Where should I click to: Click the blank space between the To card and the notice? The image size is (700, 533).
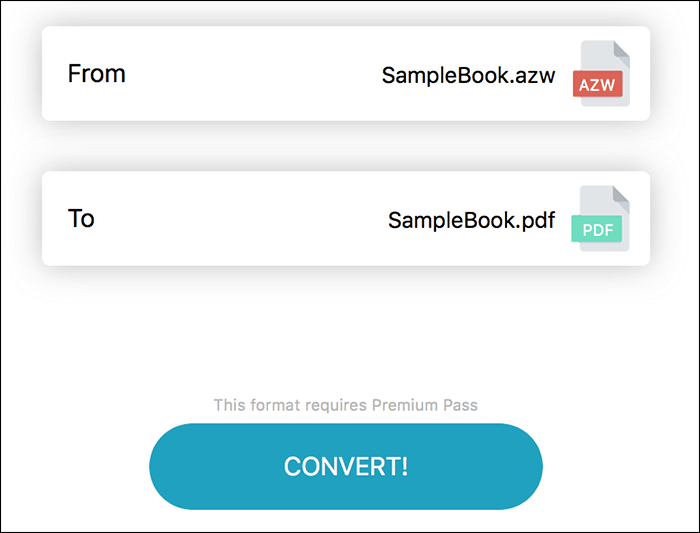tap(346, 330)
